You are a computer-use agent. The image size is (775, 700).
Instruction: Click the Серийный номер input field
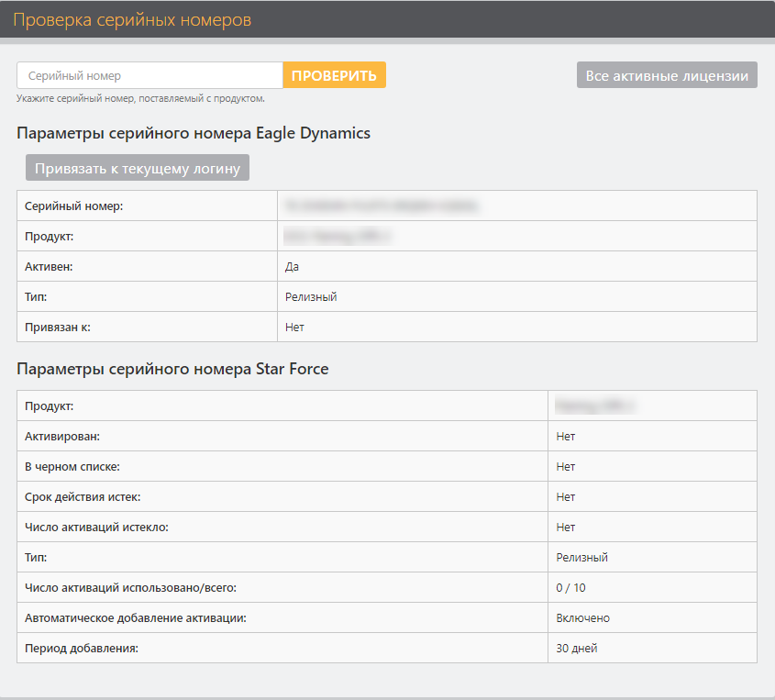click(149, 75)
